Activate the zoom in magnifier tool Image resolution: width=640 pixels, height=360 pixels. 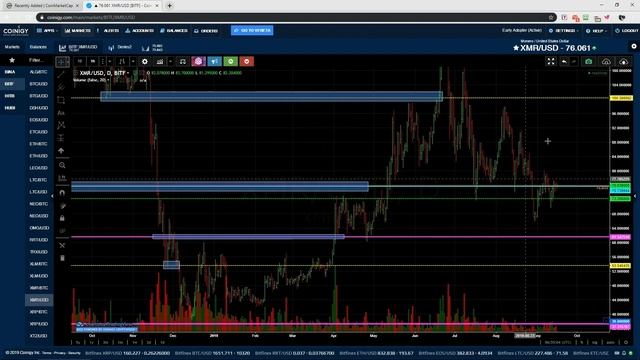(62, 165)
